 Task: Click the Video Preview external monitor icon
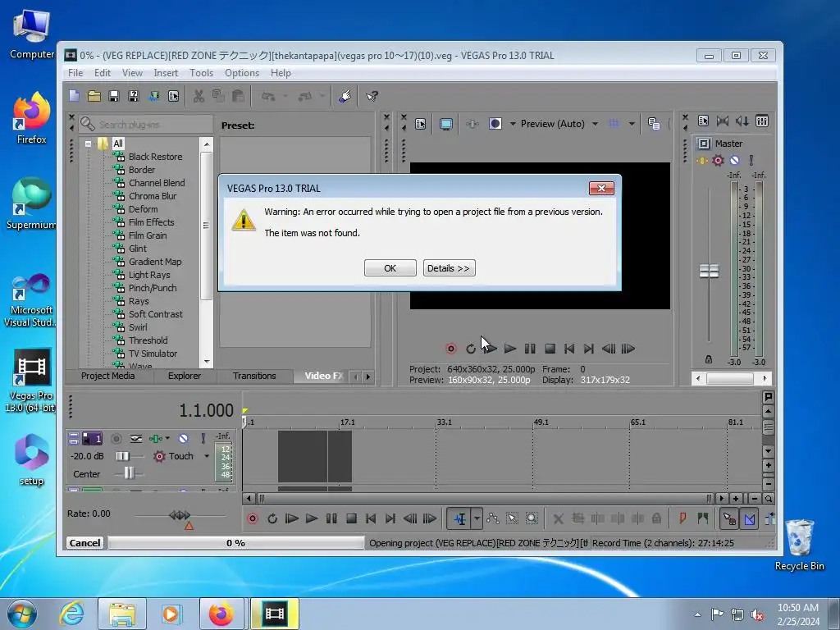coord(445,124)
